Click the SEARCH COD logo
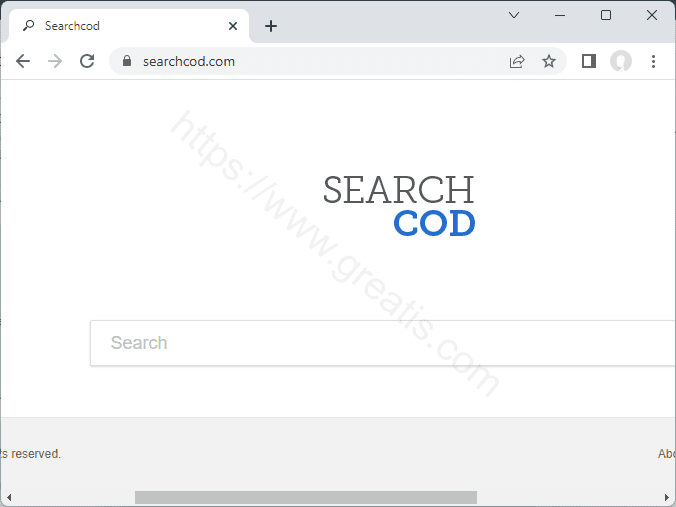This screenshot has height=507, width=676. pyautogui.click(x=399, y=206)
